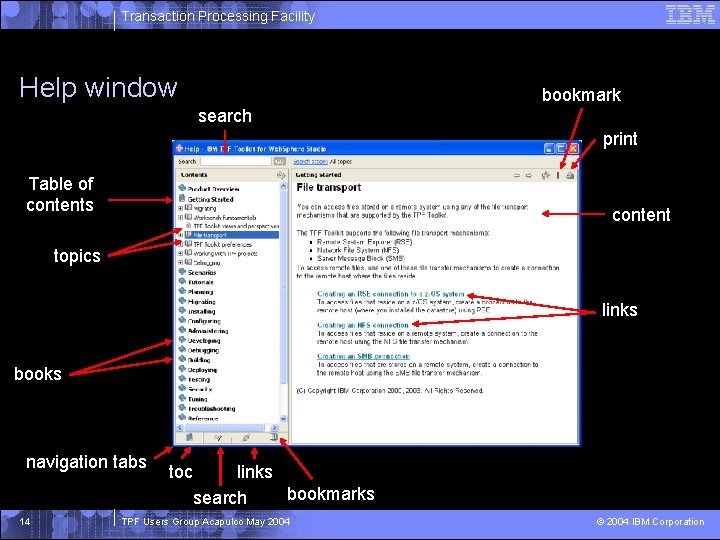Expand the Migrating topic under Getting Started
720x540 pixels.
click(180, 208)
